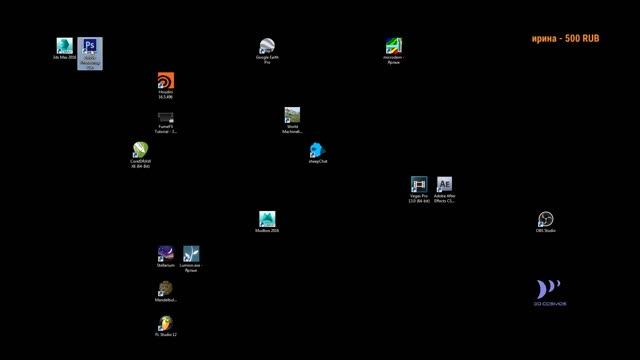Viewport: 640px width, 360px height.
Task: Select the orange Houdini 16.5 shortcut
Action: point(166,86)
